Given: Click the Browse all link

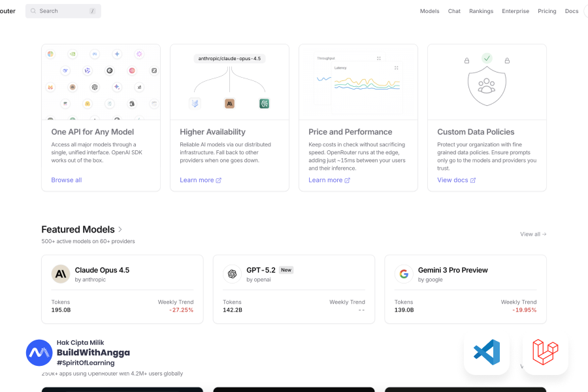Looking at the screenshot, I should tap(67, 180).
